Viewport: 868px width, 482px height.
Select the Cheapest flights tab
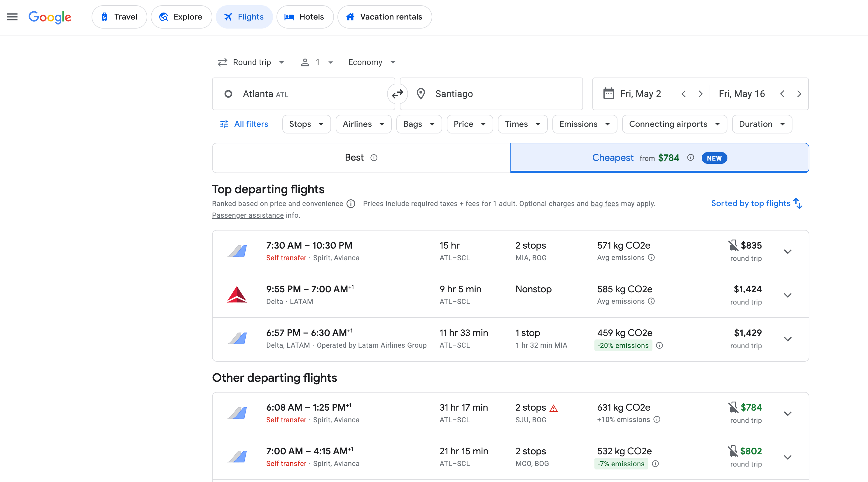[x=660, y=158]
